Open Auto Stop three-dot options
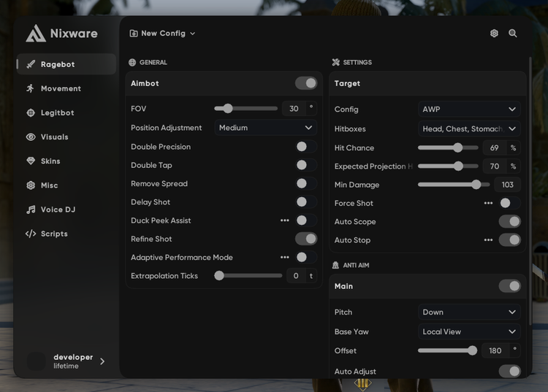The height and width of the screenshot is (392, 548). point(488,240)
